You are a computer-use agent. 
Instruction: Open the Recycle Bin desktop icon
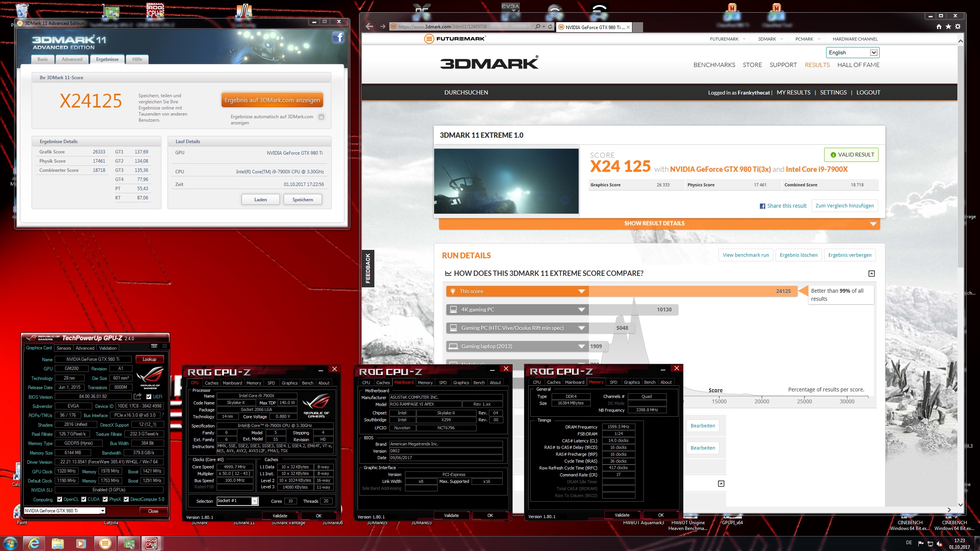click(x=22, y=11)
